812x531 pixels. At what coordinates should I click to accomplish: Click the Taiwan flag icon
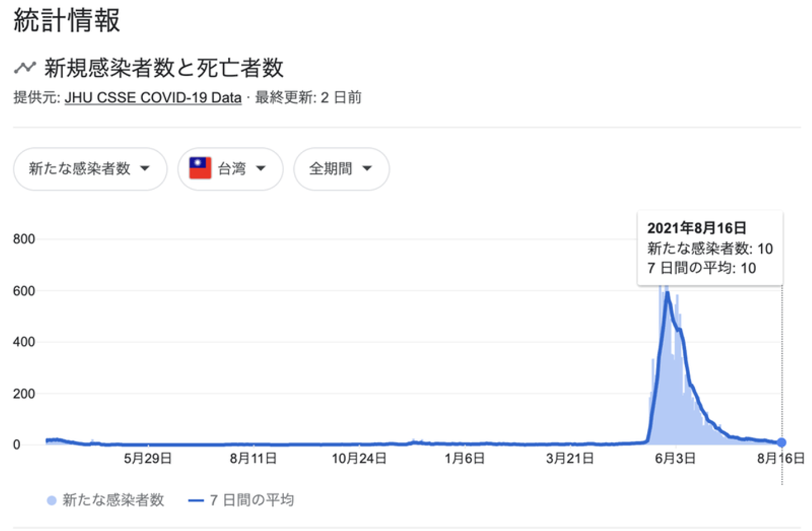tap(200, 168)
